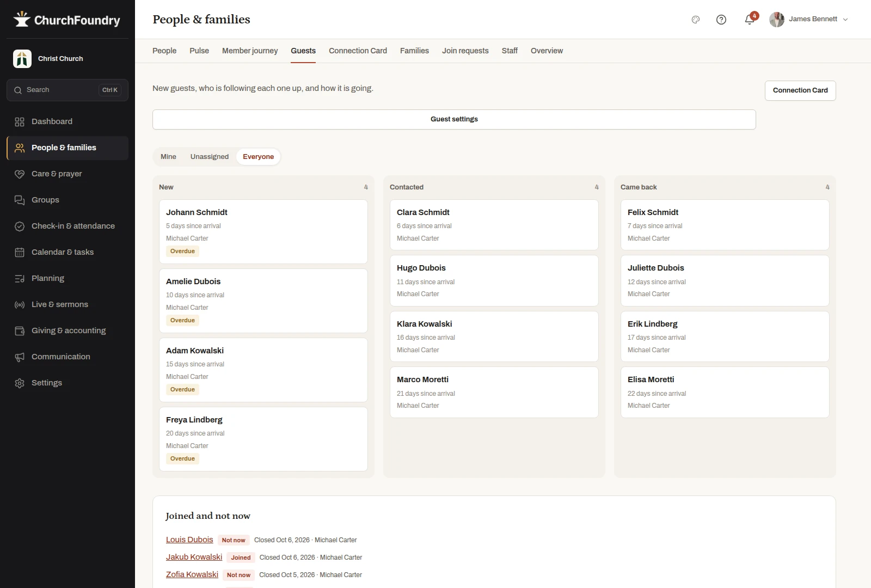This screenshot has height=588, width=871.
Task: Open the help question mark icon
Action: (x=721, y=20)
